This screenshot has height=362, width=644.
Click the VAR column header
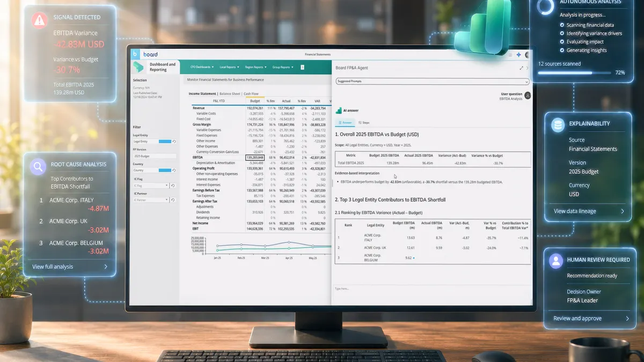pos(317,101)
